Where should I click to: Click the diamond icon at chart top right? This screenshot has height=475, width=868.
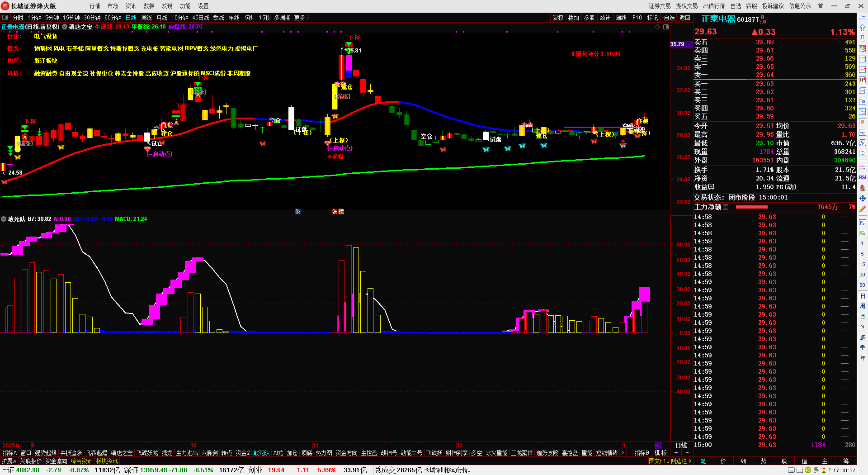(658, 27)
